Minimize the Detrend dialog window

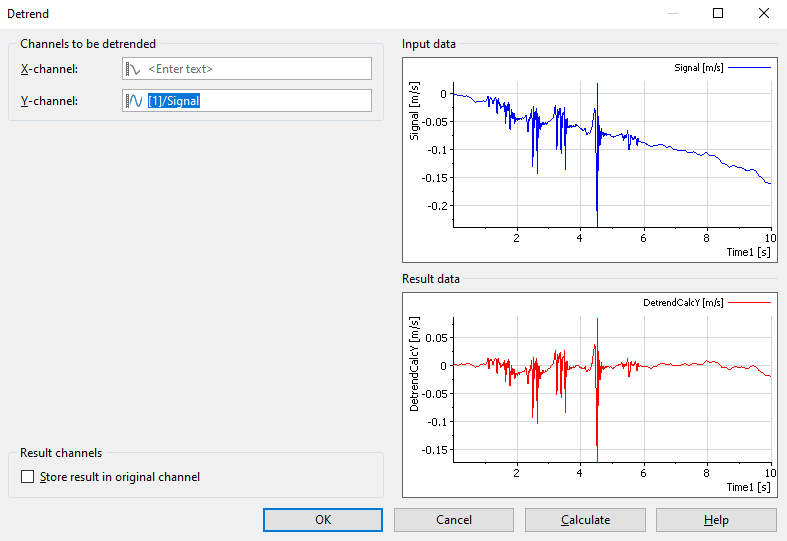[672, 14]
